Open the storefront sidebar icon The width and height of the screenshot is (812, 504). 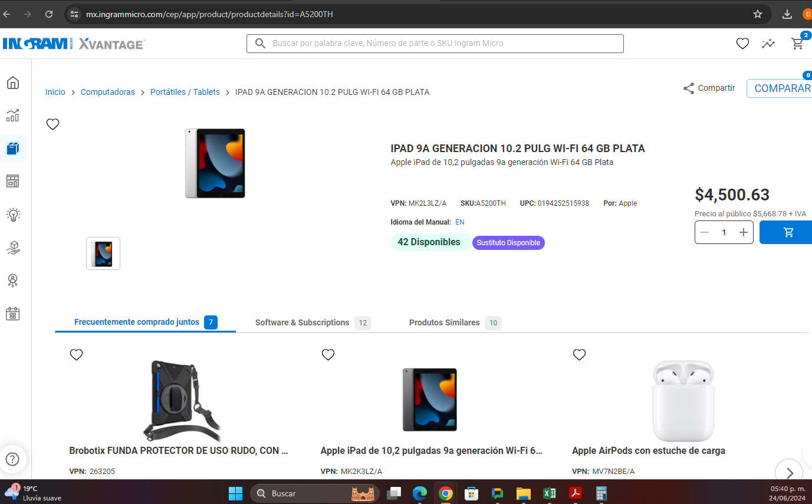[x=13, y=181]
